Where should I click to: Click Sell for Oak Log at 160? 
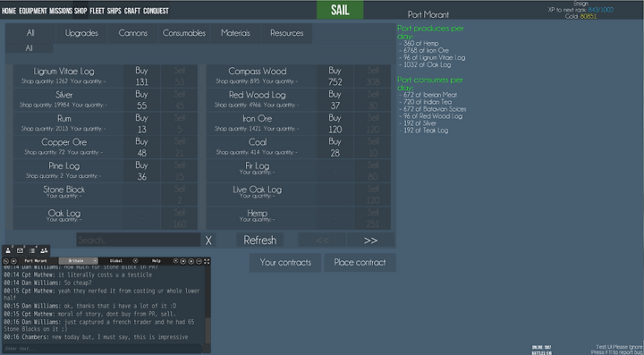coord(179,218)
